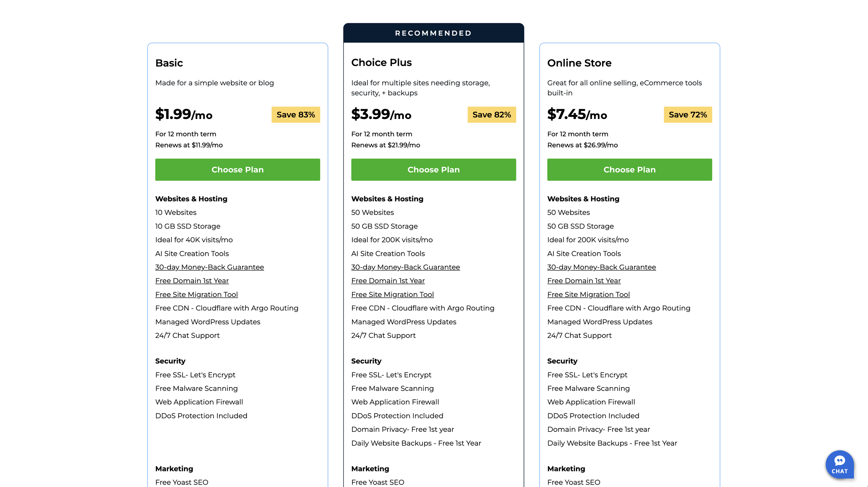Click the Online Store plan heading
The height and width of the screenshot is (487, 868).
(x=579, y=63)
